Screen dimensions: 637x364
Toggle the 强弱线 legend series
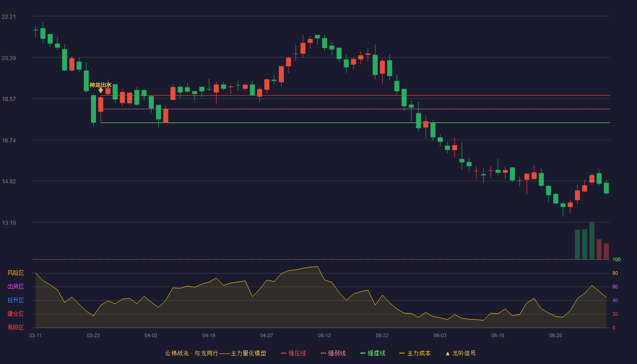(333, 353)
